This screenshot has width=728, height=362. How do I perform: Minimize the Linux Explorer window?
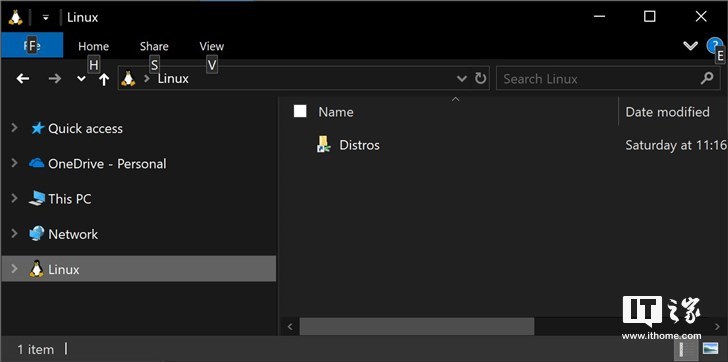599,17
